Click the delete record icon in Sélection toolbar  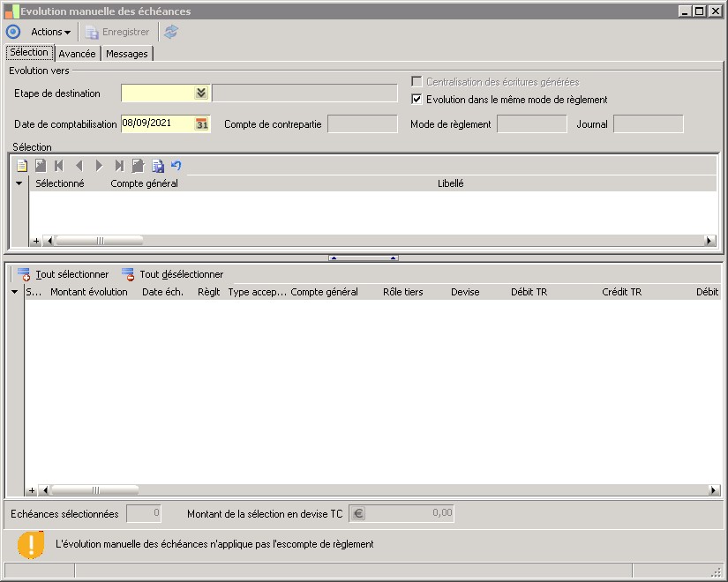click(x=41, y=165)
